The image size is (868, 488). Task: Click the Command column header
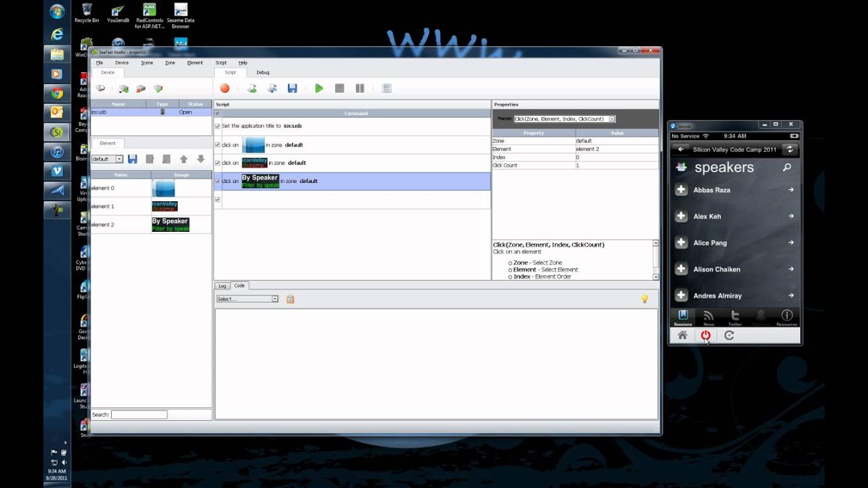coord(356,113)
